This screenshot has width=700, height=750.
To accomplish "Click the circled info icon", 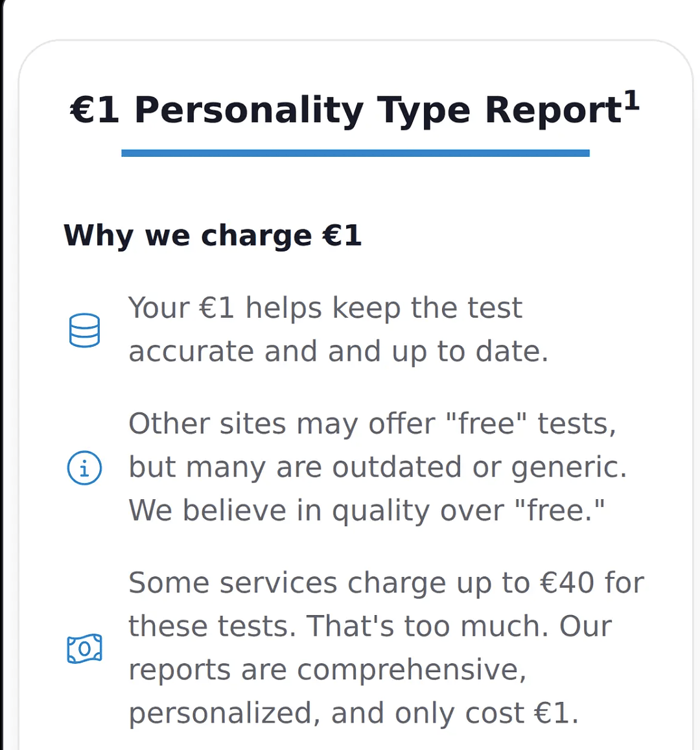I will 85,468.
